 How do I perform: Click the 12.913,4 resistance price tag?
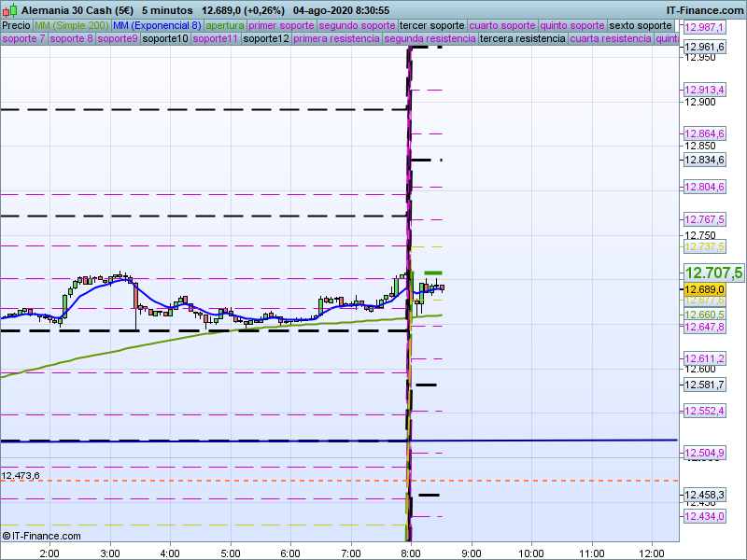705,90
